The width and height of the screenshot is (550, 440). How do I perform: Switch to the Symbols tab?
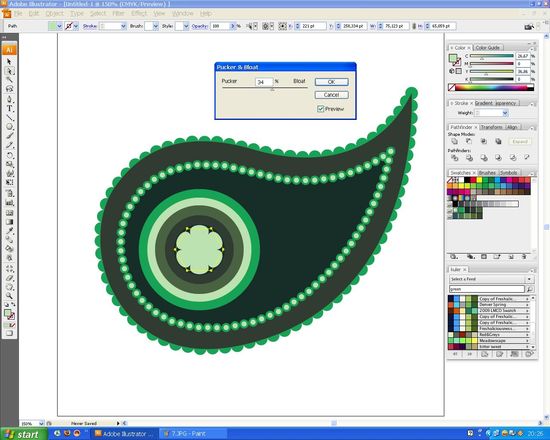click(x=508, y=173)
